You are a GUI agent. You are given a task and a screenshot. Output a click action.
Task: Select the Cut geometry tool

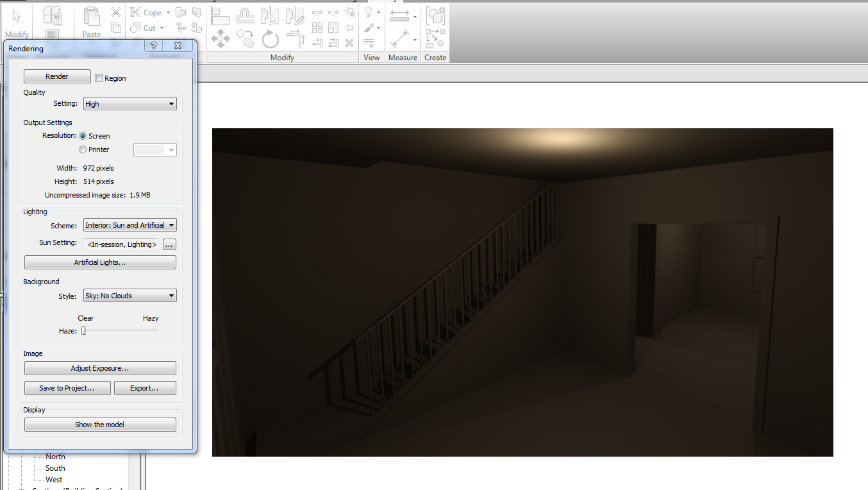(x=144, y=28)
